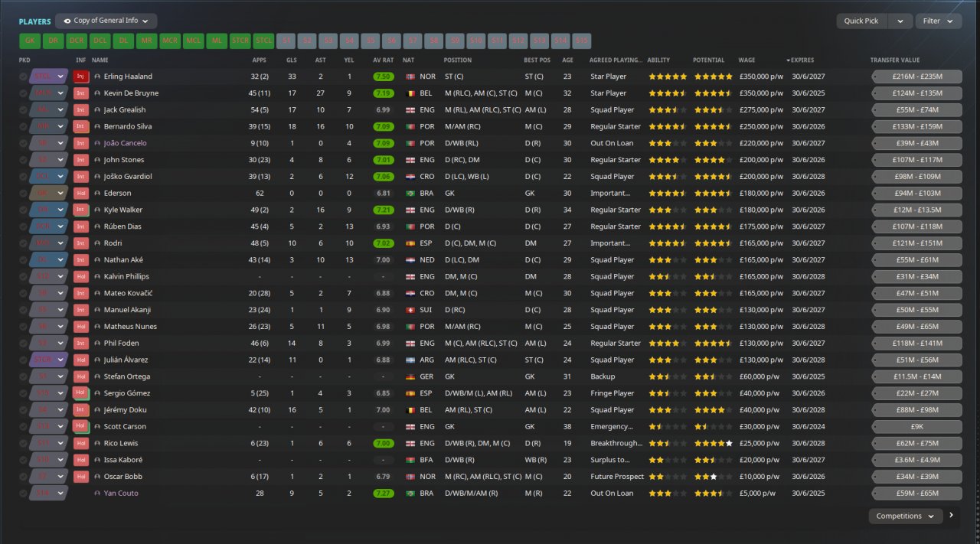Tick the pick checkbox for John Stones
Viewport: 980px width, 544px height.
(x=23, y=160)
